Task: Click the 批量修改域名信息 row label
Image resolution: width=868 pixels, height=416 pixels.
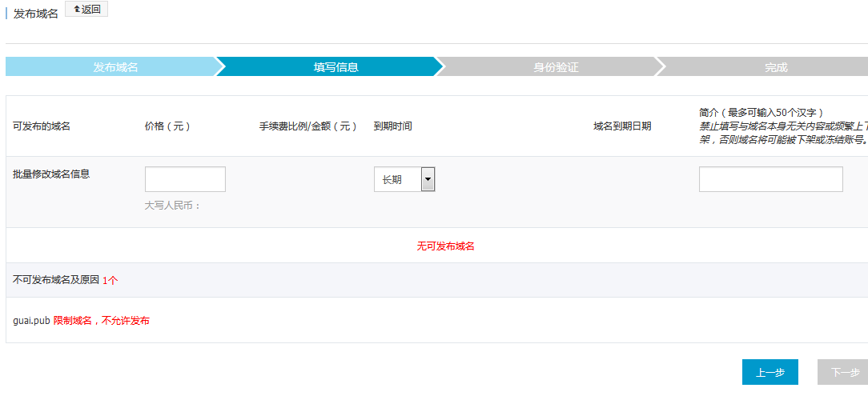Action: [51, 174]
